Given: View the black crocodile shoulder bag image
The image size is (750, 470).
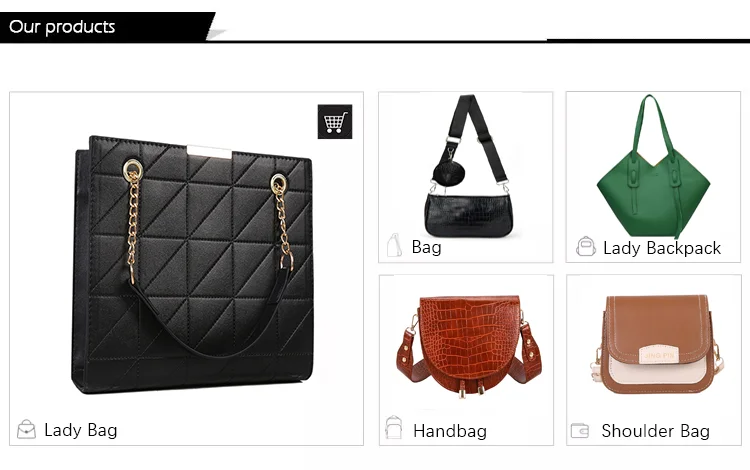Looking at the screenshot, I should click(x=467, y=166).
